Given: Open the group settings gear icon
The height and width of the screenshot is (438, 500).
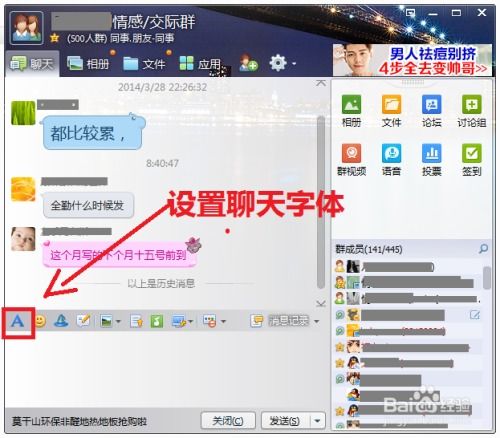Looking at the screenshot, I should [278, 63].
